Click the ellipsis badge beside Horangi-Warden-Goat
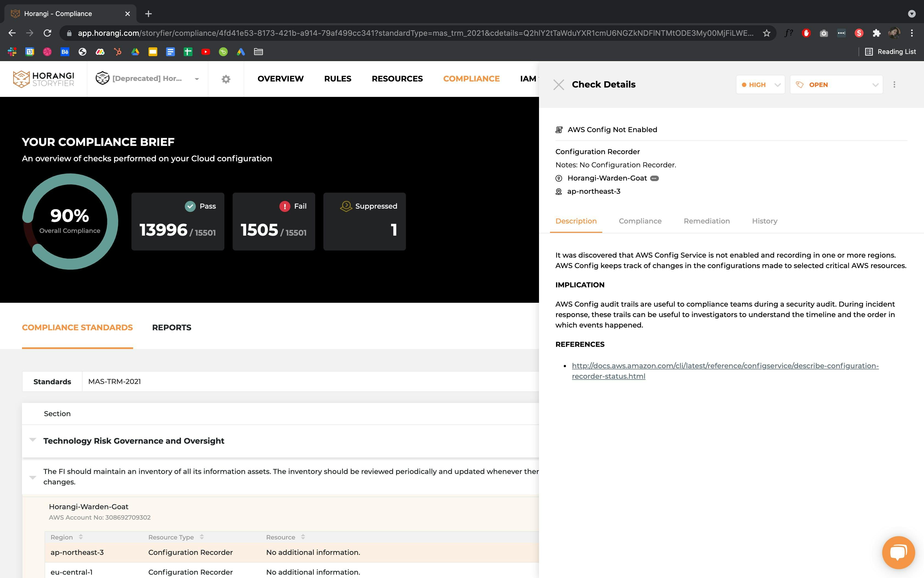This screenshot has width=924, height=578. coord(654,178)
